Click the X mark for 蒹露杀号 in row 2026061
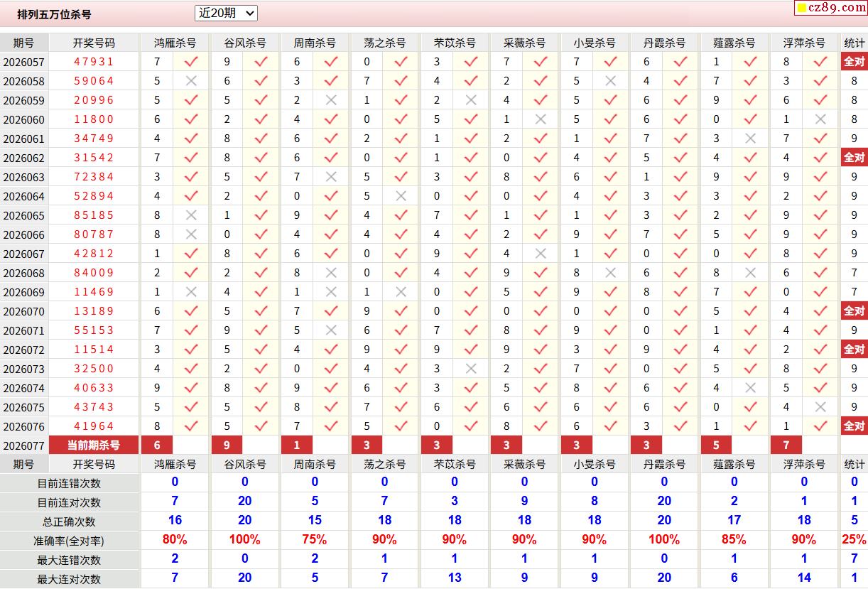Image resolution: width=868 pixels, height=589 pixels. click(x=750, y=139)
